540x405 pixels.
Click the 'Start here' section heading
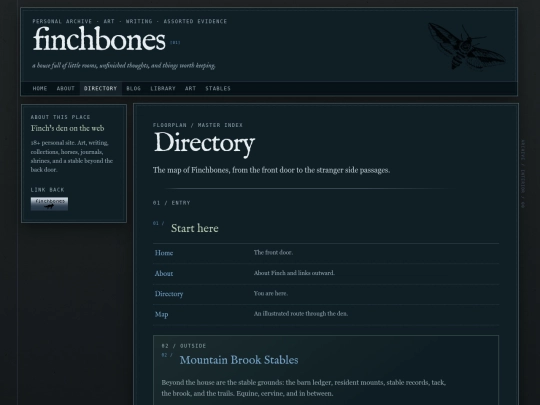[x=195, y=228]
